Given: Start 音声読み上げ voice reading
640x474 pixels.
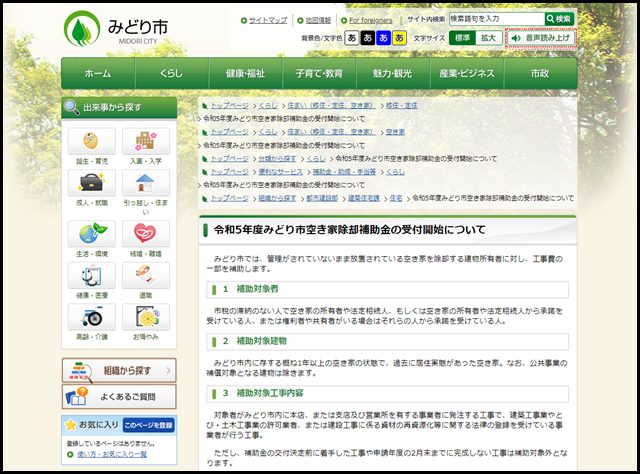Looking at the screenshot, I should [x=542, y=38].
